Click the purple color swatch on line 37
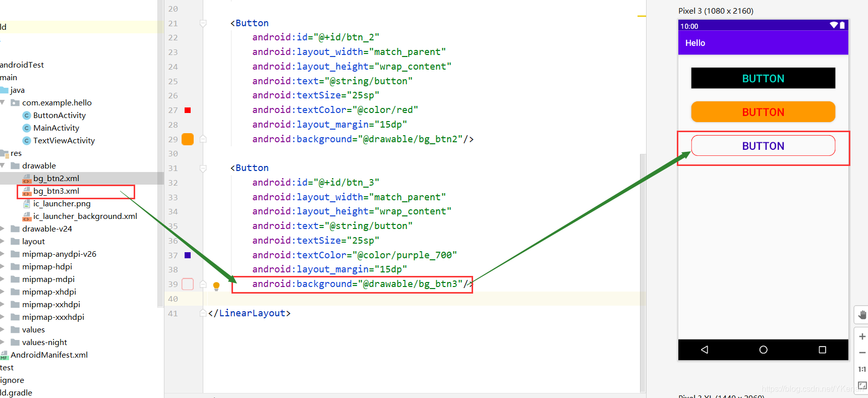Viewport: 868px width, 398px height. (188, 255)
